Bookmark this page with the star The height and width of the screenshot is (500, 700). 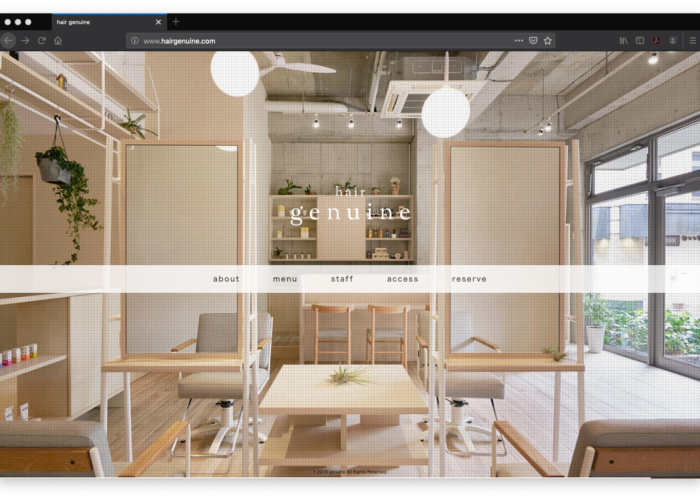[547, 41]
